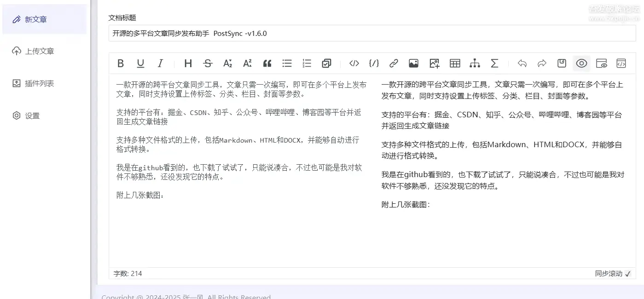This screenshot has height=299, width=644.
Task: Create a bullet list
Action: coord(287,63)
